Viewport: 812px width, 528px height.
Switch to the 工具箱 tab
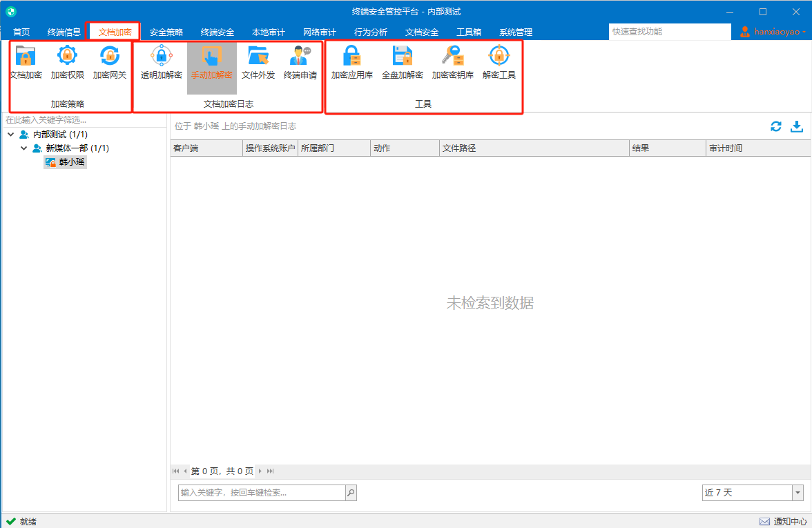point(469,32)
